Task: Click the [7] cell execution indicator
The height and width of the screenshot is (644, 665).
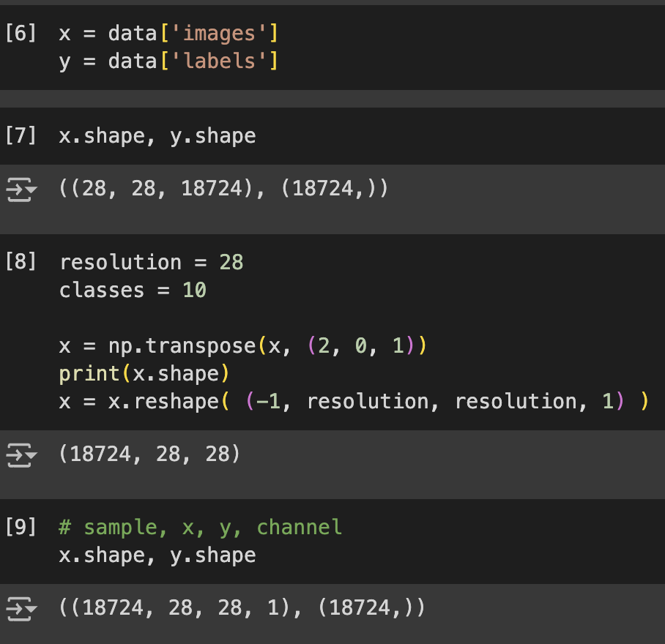Action: pos(21,135)
